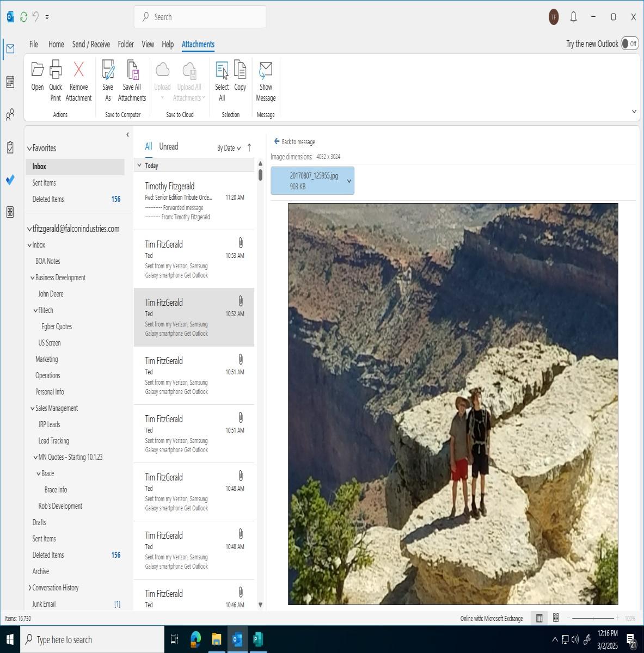Open Timothy Fitzgerald's 11:20 AM email
644x653 pixels.
point(194,201)
